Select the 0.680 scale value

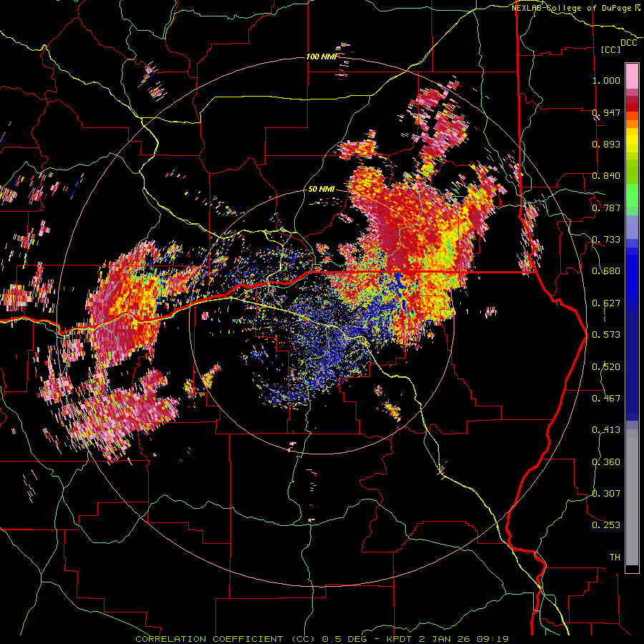606,271
